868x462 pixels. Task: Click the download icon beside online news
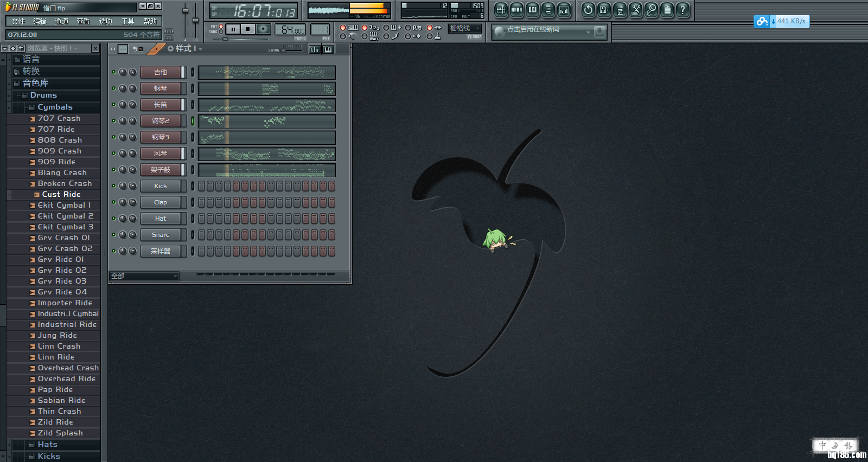coord(599,32)
